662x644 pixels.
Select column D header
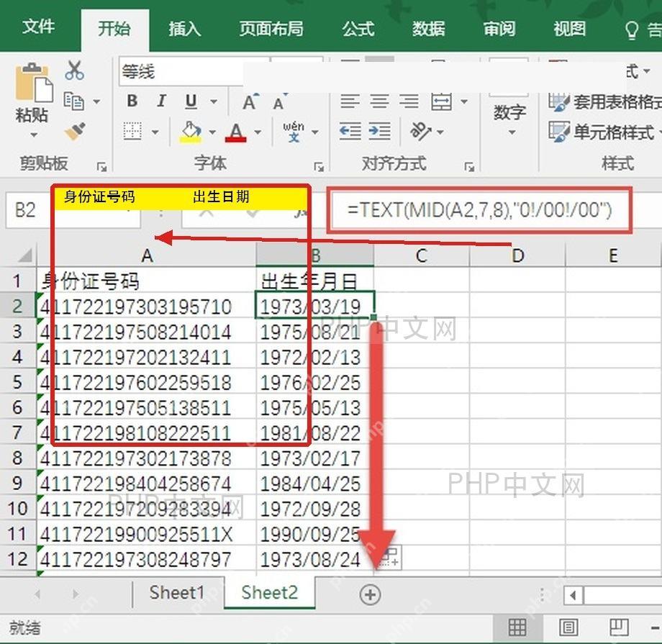point(517,256)
